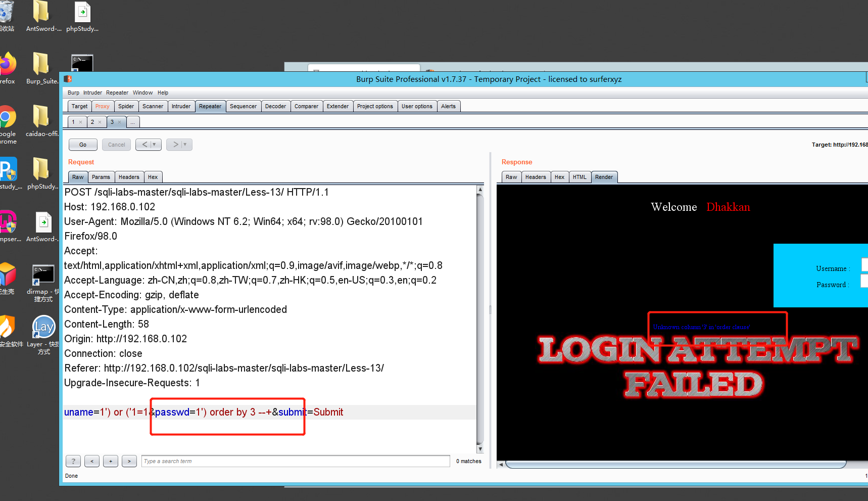
Task: Show the request Params view
Action: coord(101,177)
